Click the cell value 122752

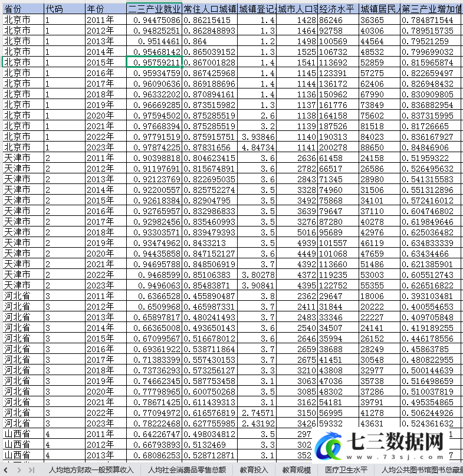click(338, 285)
